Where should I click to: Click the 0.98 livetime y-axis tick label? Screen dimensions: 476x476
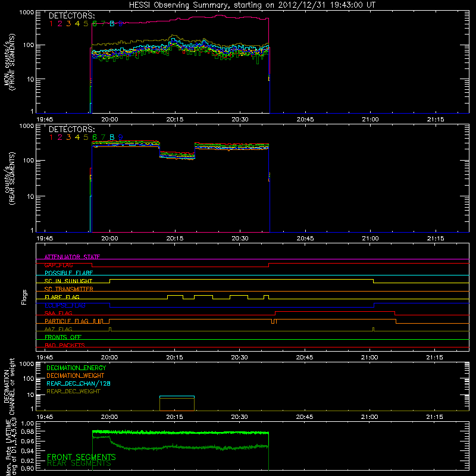[27, 431]
